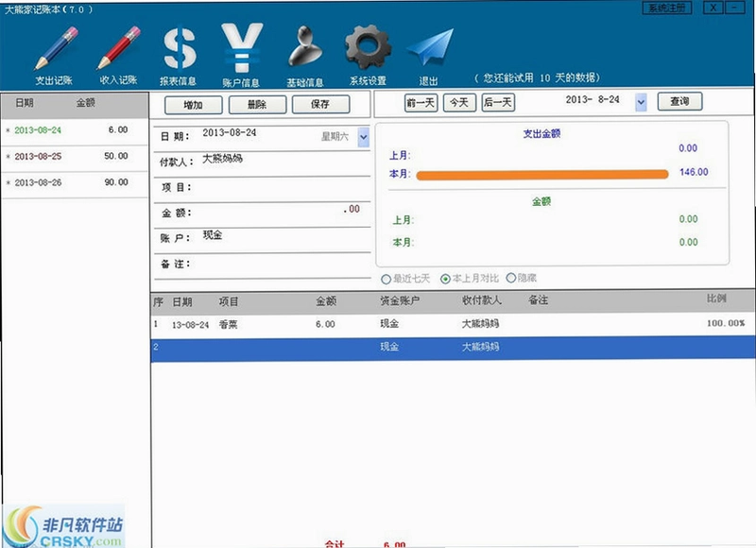Click the 日期 header in left list

(x=25, y=103)
